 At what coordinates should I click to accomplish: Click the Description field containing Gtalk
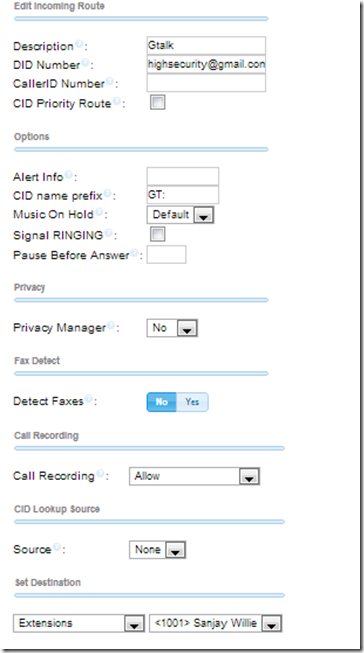click(206, 45)
